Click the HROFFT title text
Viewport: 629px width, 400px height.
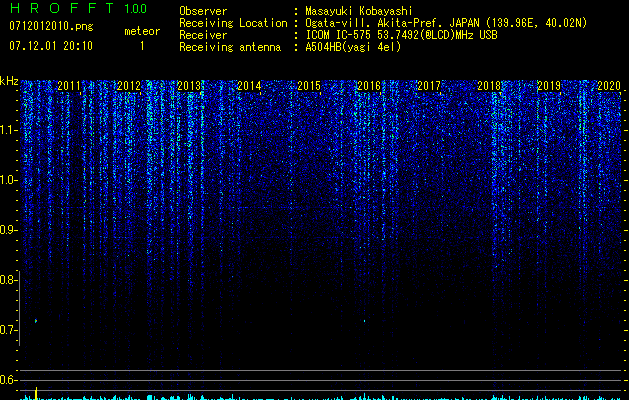pyautogui.click(x=62, y=8)
